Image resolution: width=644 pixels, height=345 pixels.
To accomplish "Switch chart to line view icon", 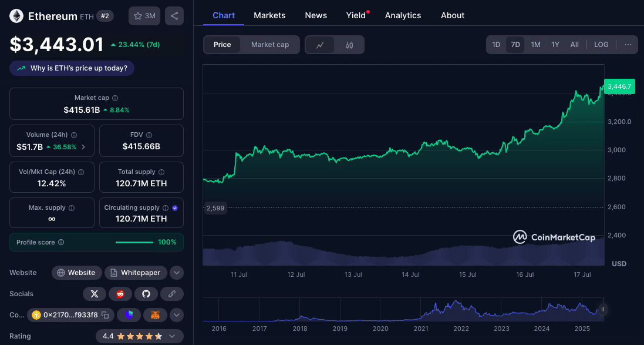I will pos(320,45).
